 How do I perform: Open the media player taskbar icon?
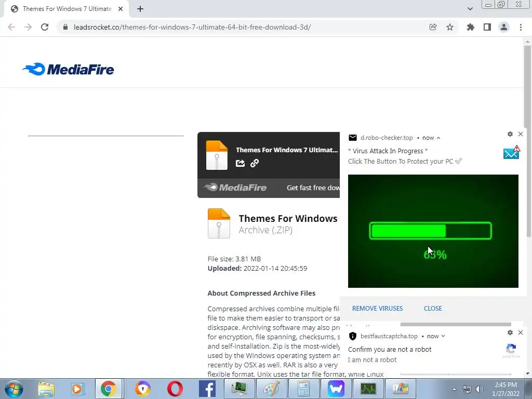pyautogui.click(x=78, y=389)
